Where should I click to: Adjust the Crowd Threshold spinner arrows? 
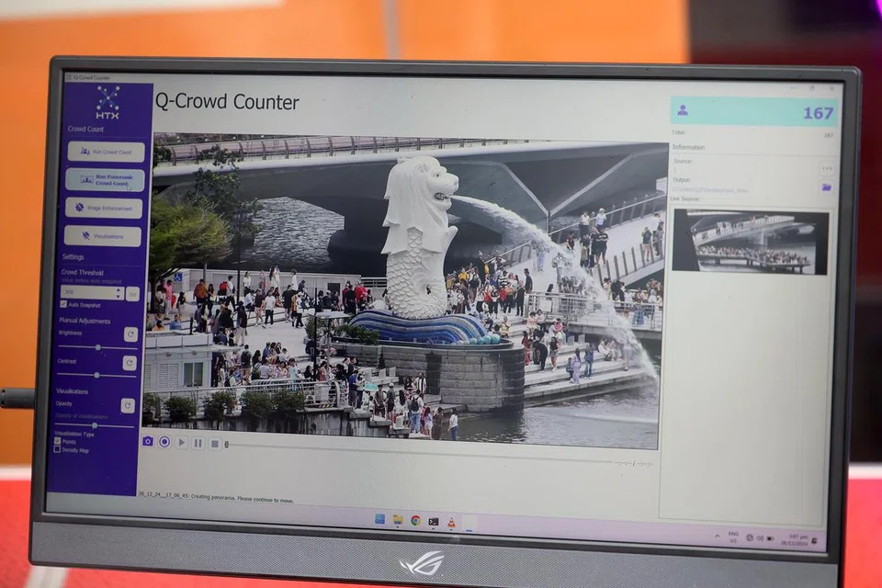coord(118,293)
